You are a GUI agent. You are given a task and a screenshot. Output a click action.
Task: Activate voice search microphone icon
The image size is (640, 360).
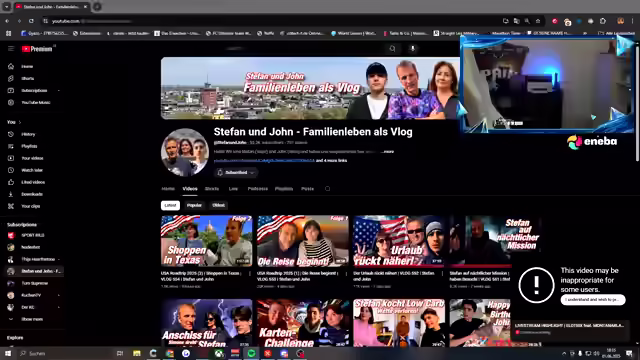point(413,49)
